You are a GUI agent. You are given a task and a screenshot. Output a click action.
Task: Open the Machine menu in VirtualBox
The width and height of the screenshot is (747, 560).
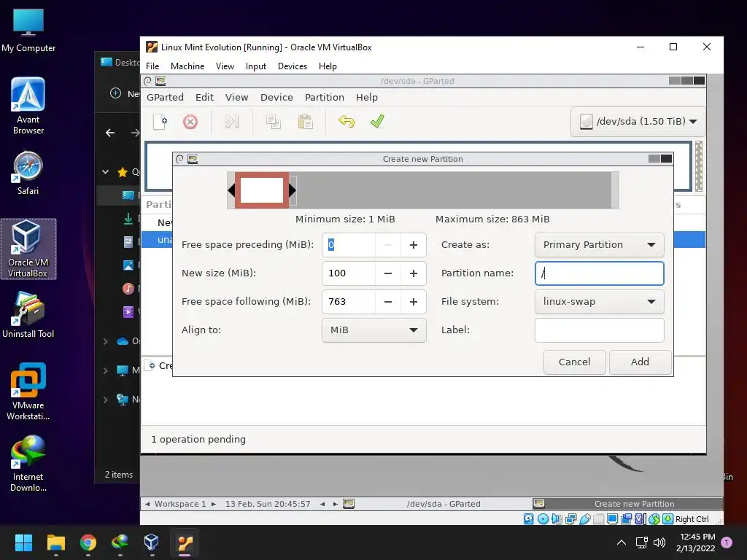pyautogui.click(x=187, y=66)
